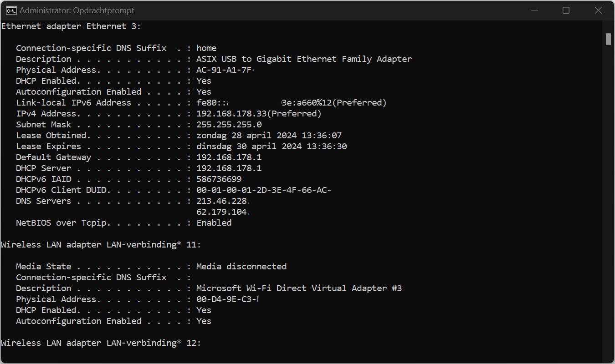The image size is (615, 364).
Task: Click the maximize button
Action: click(x=566, y=10)
